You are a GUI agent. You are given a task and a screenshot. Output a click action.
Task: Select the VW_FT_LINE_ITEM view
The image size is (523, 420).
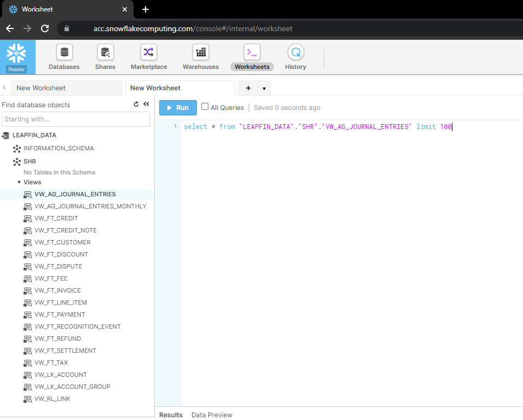click(x=61, y=302)
